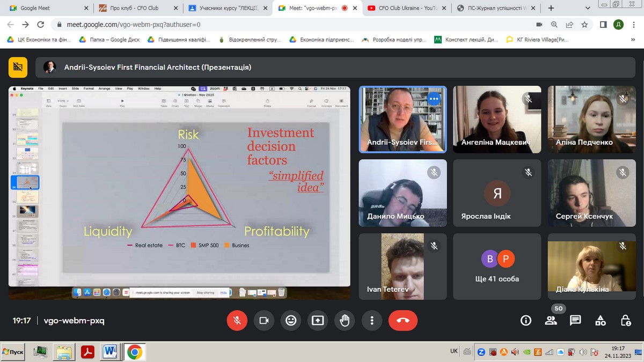
Task: Open the chat with everyone panel
Action: point(575,320)
